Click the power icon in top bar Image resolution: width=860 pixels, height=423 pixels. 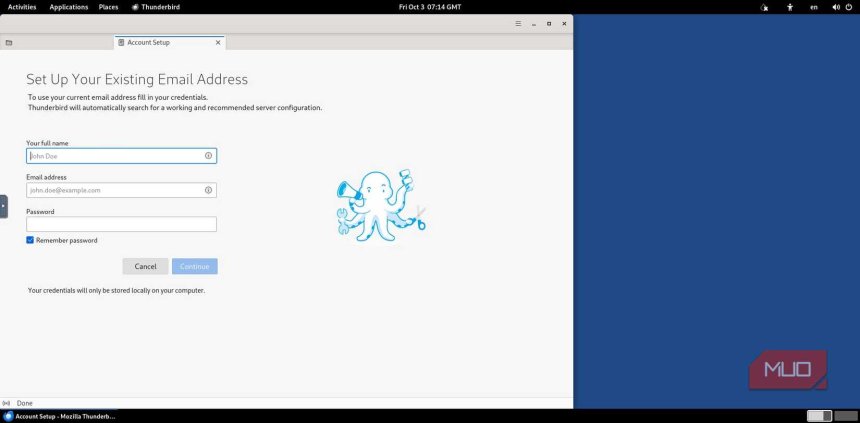[849, 7]
